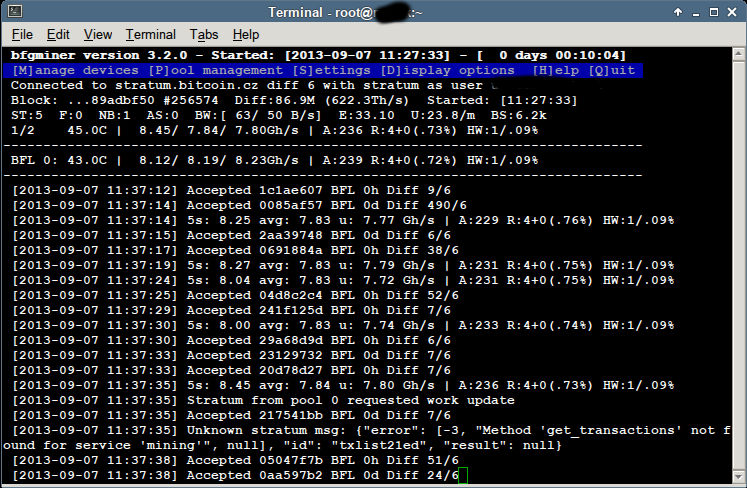Open the Tabs menu
The width and height of the screenshot is (747, 488).
click(204, 35)
